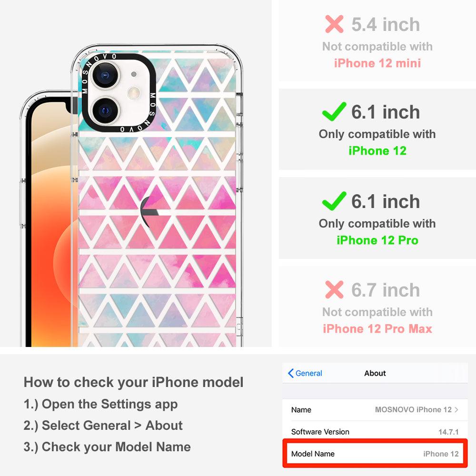Click the lower camera lens on the phone
Viewport: 476px width, 476px height.
click(x=105, y=111)
